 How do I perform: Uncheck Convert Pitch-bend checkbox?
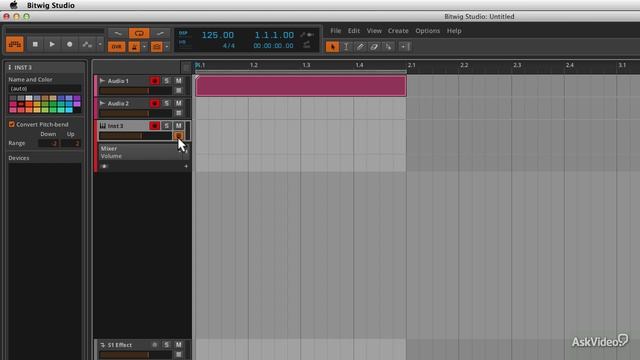[11, 124]
